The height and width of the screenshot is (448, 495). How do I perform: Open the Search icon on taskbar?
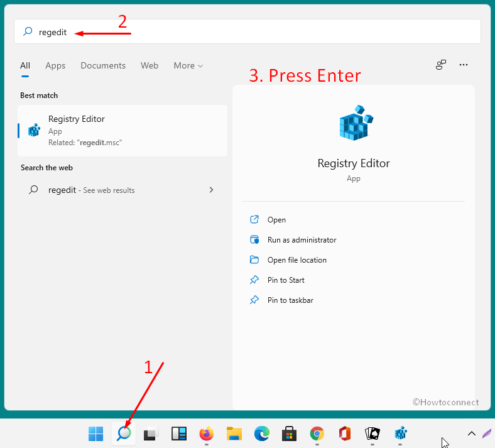[x=124, y=434]
